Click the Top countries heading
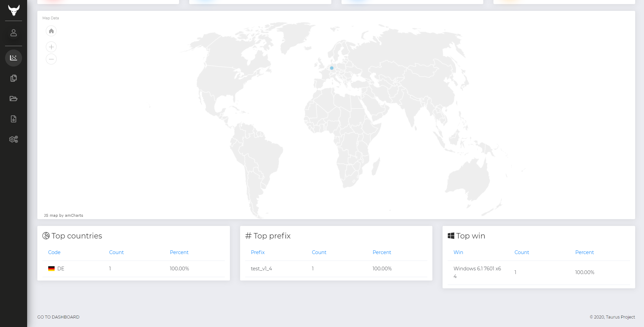 (77, 236)
